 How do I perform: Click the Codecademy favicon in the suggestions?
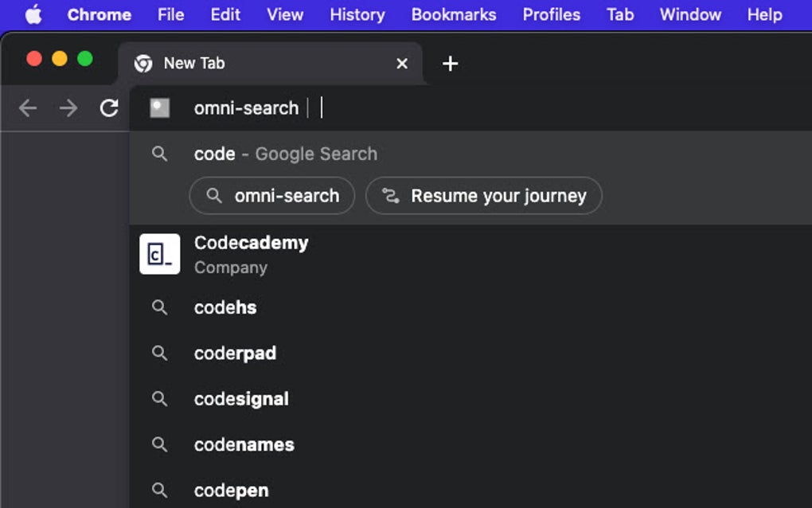click(x=159, y=253)
